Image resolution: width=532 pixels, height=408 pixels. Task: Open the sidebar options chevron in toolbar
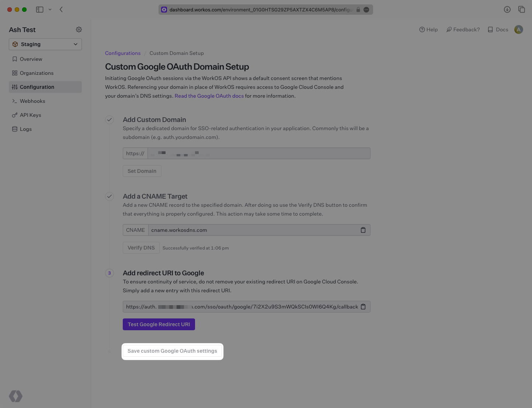[50, 10]
